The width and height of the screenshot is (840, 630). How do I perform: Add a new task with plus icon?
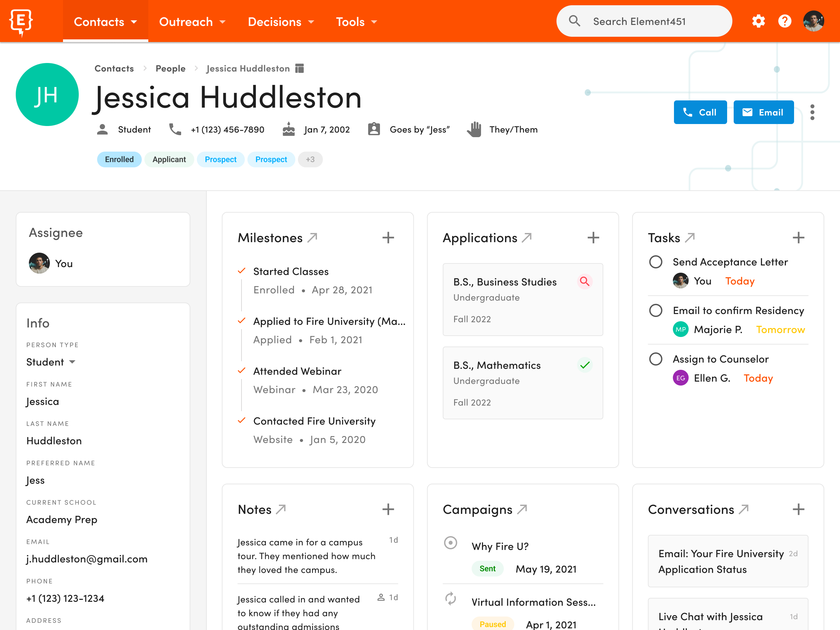click(x=798, y=238)
